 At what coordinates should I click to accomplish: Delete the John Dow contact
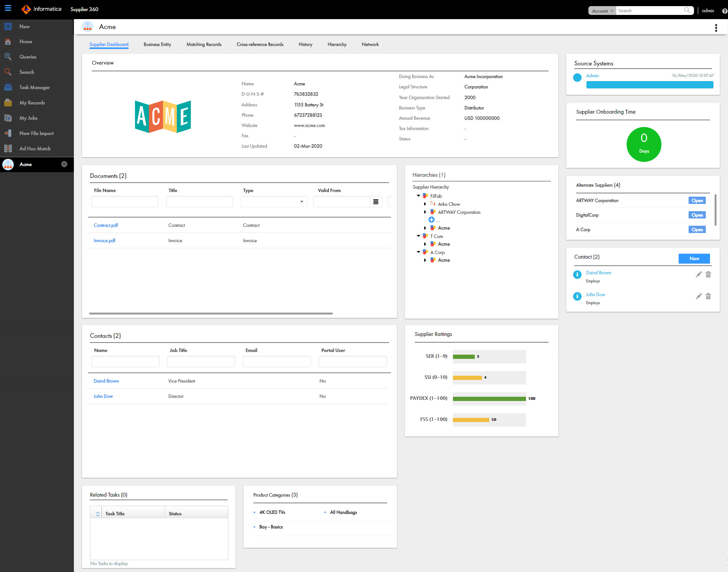click(708, 296)
